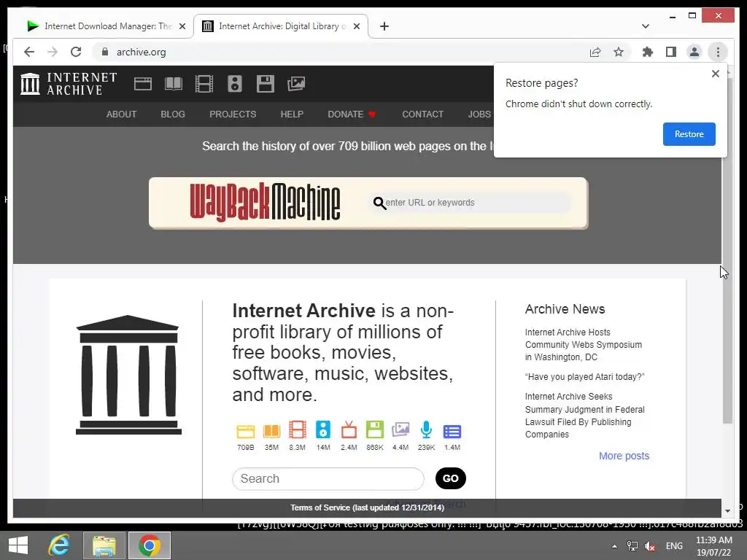This screenshot has width=747, height=560.
Task: Toggle the Chrome side panel icon
Action: [x=671, y=52]
